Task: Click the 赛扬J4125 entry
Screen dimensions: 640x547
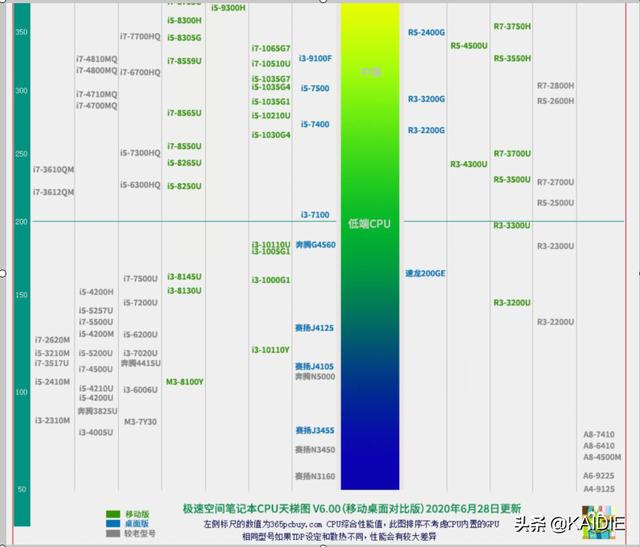Action: 314,328
